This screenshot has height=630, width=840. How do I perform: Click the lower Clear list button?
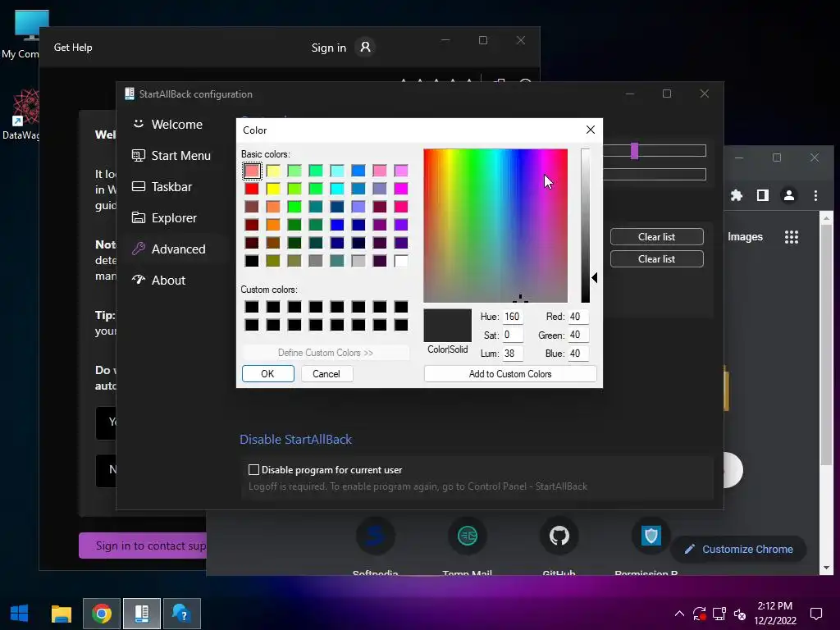pyautogui.click(x=657, y=258)
